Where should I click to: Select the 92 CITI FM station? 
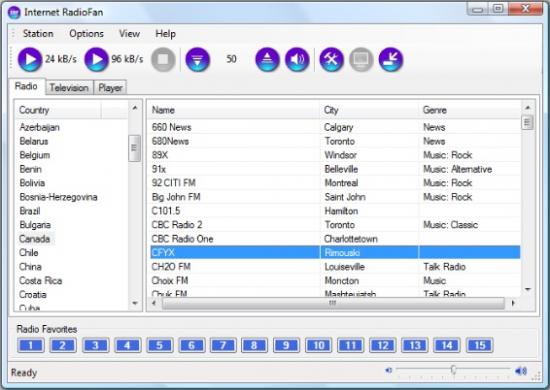[x=335, y=183]
